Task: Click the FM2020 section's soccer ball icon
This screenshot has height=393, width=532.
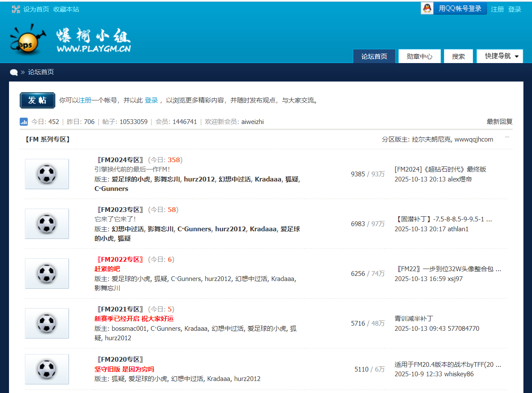Action: point(47,369)
